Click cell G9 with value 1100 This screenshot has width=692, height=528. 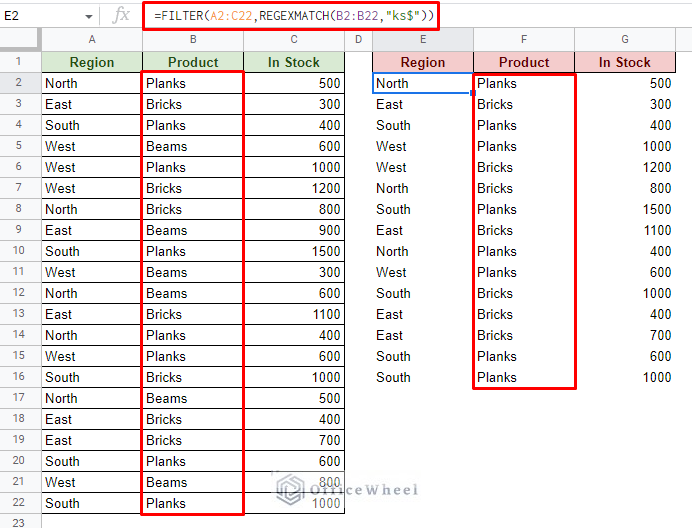coord(625,230)
